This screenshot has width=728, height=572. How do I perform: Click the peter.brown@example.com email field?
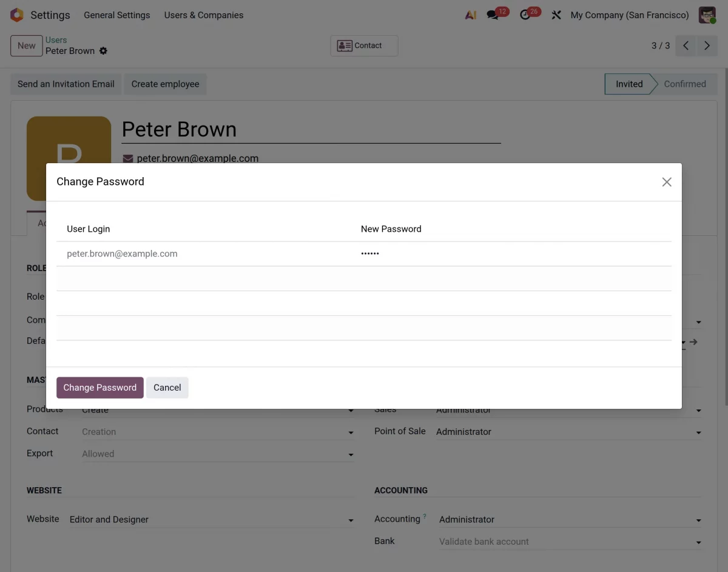[198, 158]
